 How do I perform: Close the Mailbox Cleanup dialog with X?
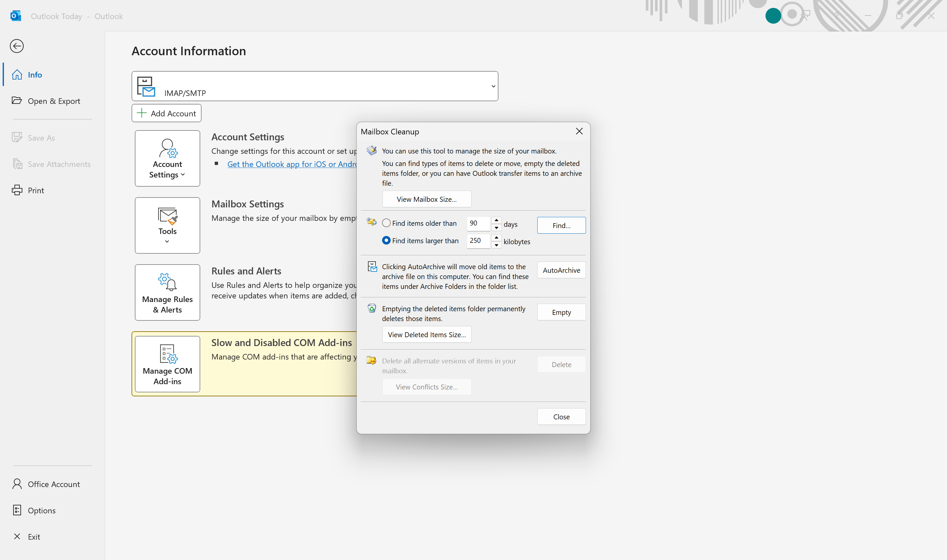click(x=579, y=131)
